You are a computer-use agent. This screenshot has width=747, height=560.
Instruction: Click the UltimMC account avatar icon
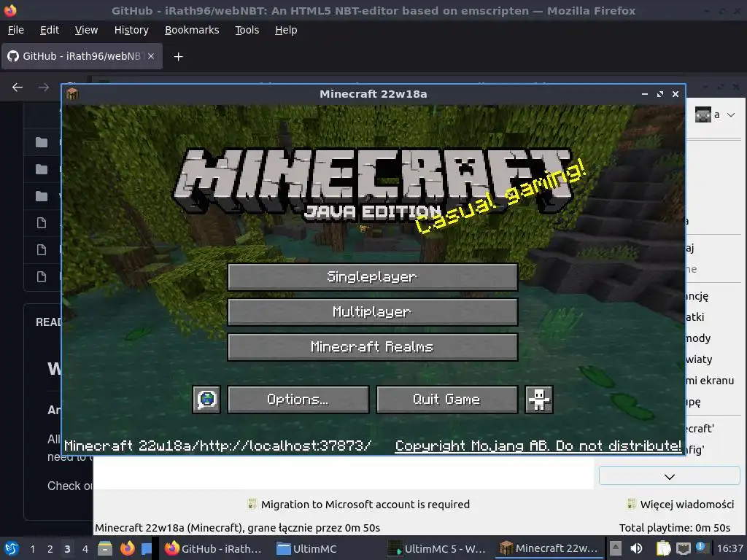click(x=703, y=114)
